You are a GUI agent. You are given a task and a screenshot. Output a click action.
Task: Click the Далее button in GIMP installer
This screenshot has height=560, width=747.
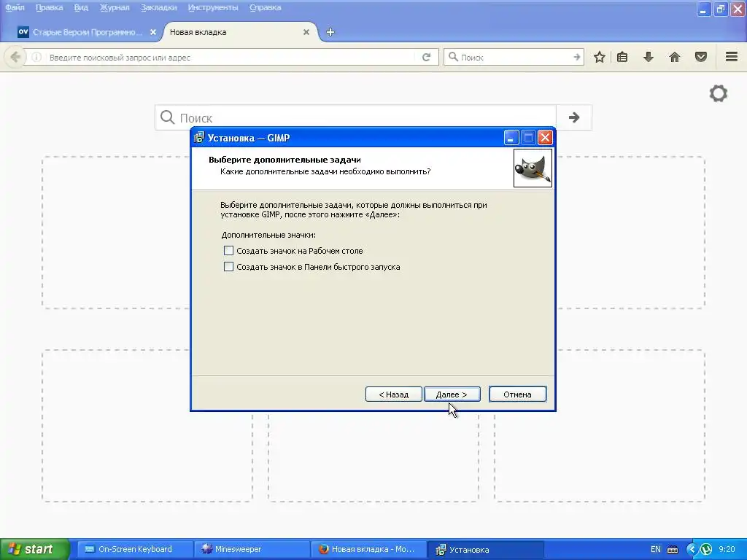[452, 394]
